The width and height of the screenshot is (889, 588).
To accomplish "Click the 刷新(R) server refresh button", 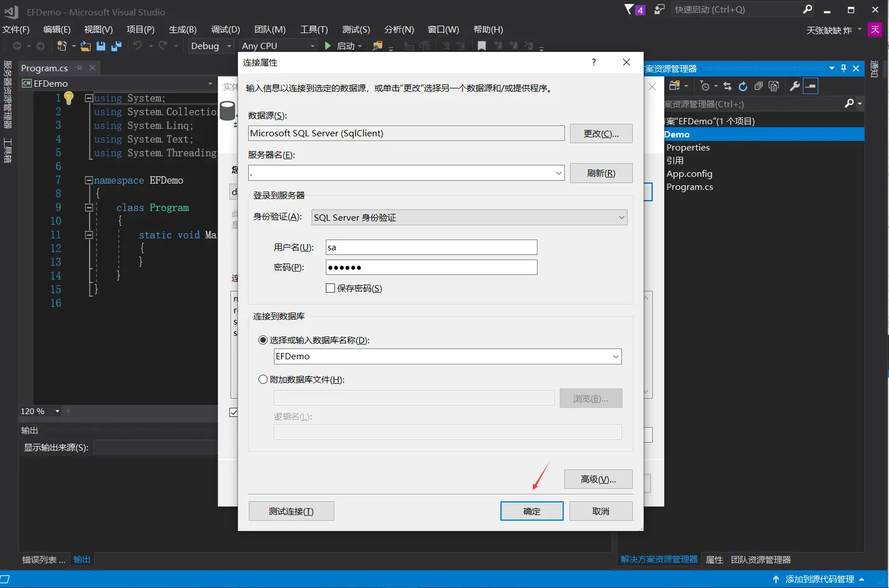I will (x=601, y=173).
